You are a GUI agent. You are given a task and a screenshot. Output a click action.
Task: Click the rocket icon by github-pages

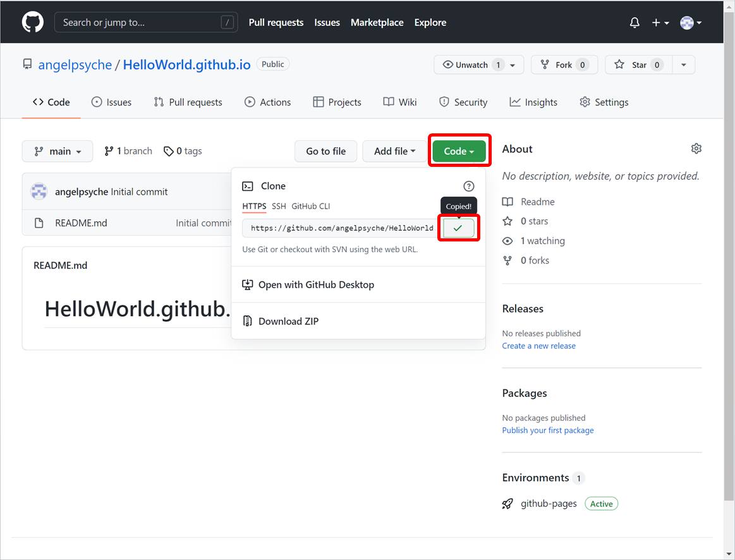point(507,504)
